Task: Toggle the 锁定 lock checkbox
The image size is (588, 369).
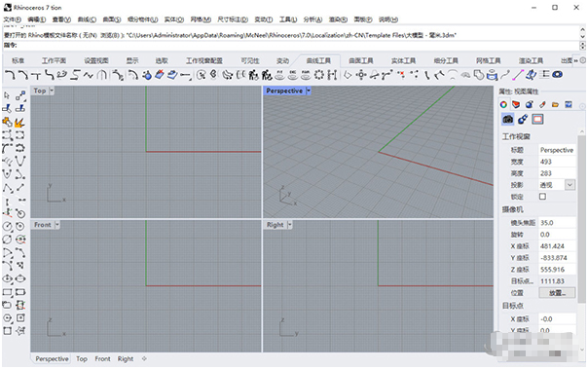Action: (x=542, y=197)
